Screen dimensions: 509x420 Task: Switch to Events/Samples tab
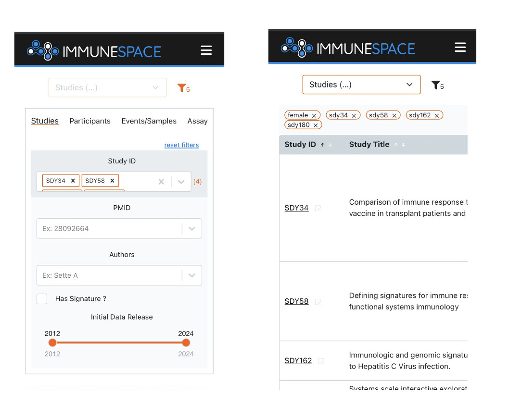coord(149,121)
